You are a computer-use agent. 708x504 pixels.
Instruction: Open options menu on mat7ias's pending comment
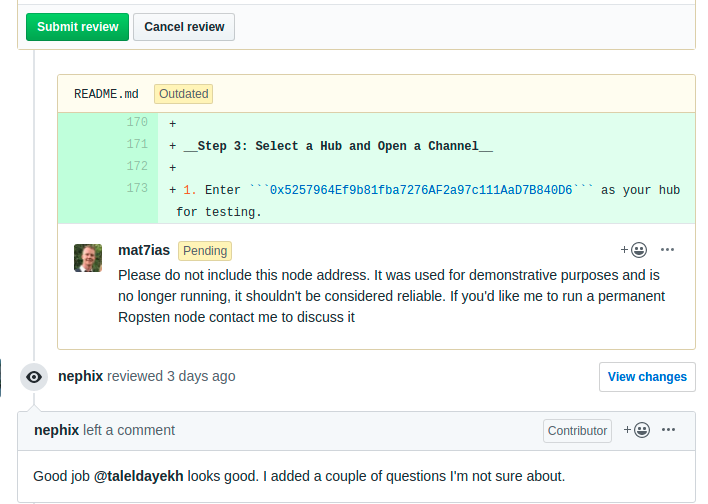pos(667,250)
